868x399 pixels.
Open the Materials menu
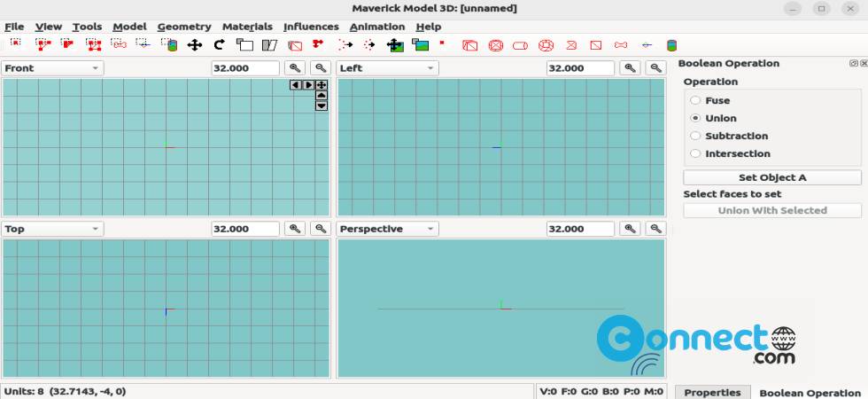pyautogui.click(x=247, y=27)
